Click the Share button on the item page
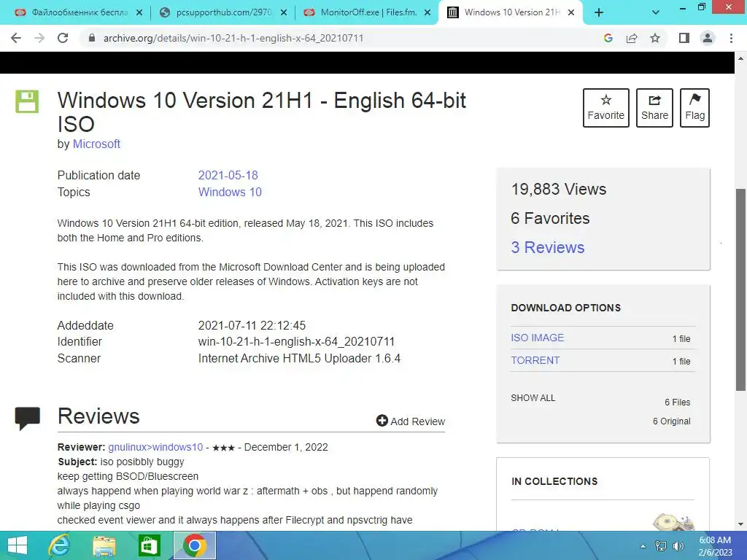Viewport: 747px width, 560px height. pyautogui.click(x=654, y=108)
